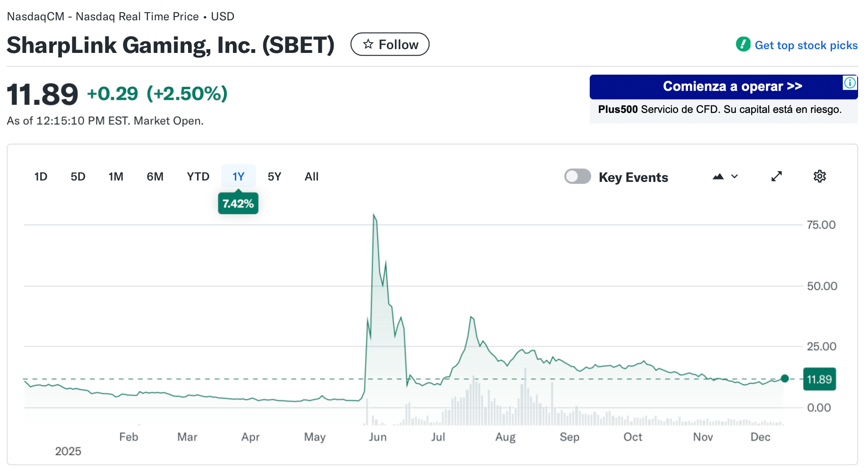
Task: Click the green stock picks badge icon
Action: [743, 44]
